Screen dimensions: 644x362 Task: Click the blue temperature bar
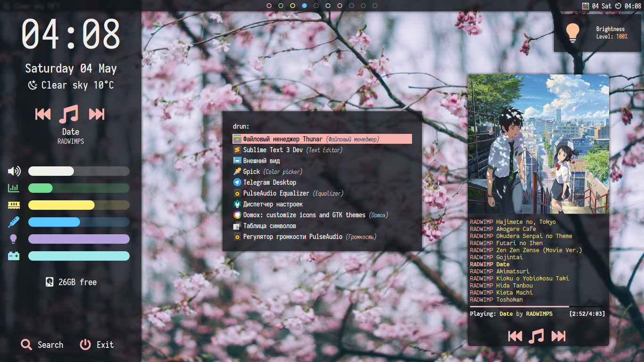click(79, 222)
